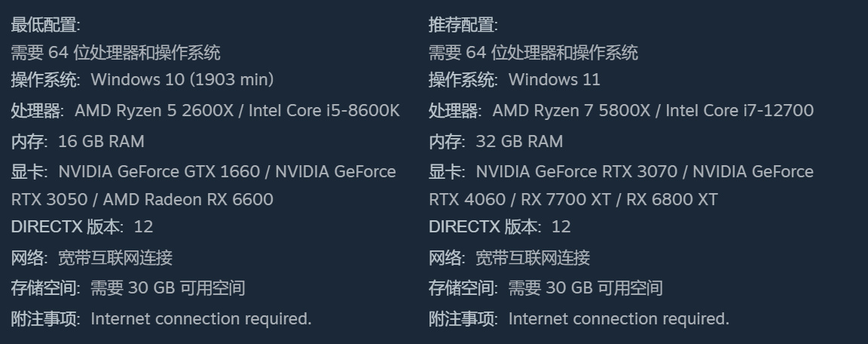Select the Windows 11 operating system text
This screenshot has height=344, width=868.
(554, 79)
